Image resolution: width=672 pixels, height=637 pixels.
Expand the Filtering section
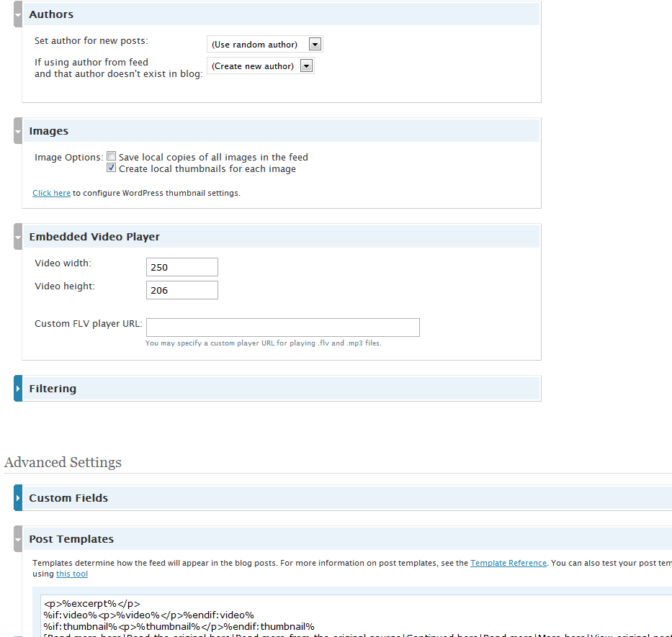point(18,389)
